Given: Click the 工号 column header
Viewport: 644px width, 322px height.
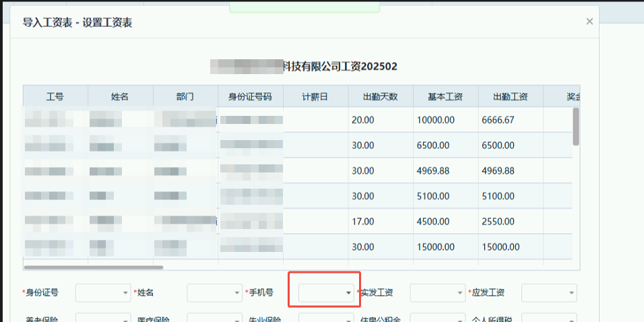Looking at the screenshot, I should 55,96.
